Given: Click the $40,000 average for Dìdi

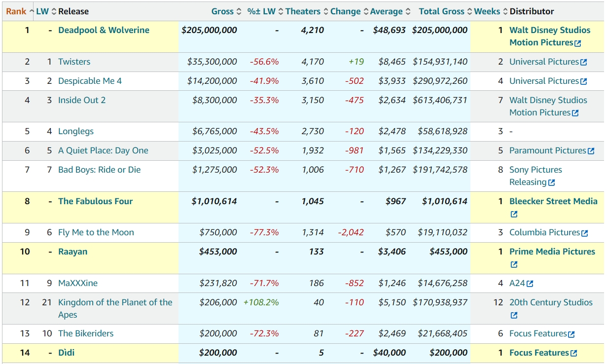Looking at the screenshot, I should point(390,353).
